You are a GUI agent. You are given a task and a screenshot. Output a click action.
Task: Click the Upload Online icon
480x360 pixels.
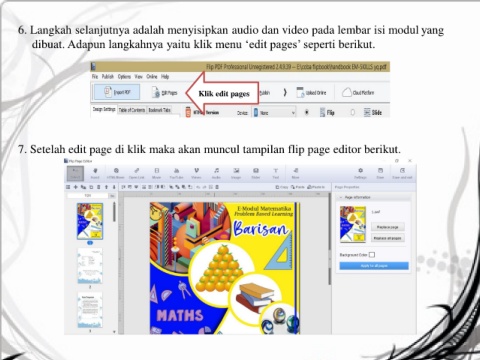(300, 92)
